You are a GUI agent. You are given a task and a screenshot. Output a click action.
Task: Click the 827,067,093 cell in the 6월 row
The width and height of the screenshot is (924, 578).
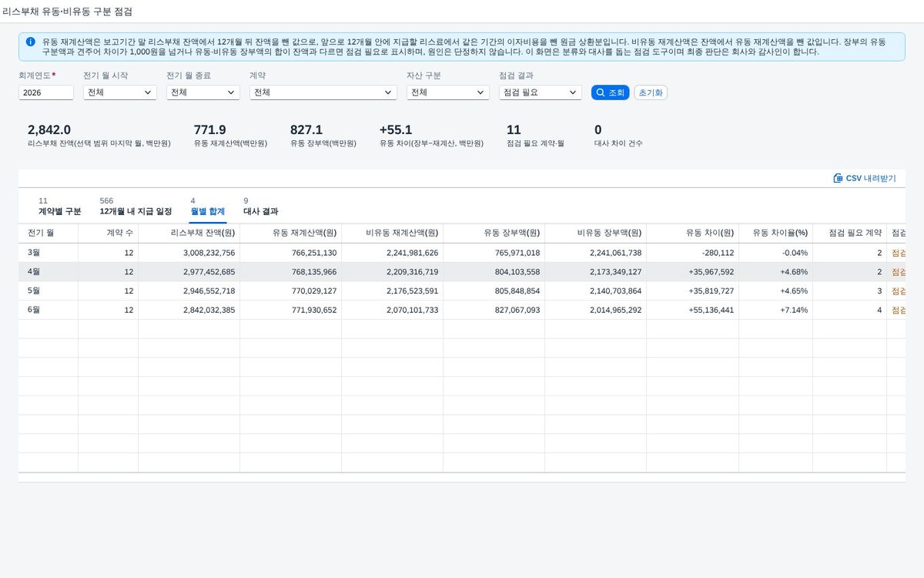[x=494, y=310]
